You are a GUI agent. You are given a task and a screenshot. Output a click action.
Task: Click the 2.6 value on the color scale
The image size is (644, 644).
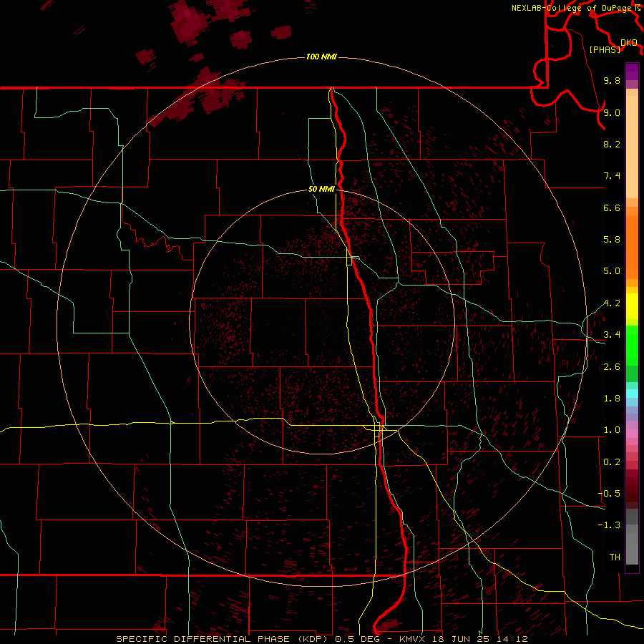(612, 367)
